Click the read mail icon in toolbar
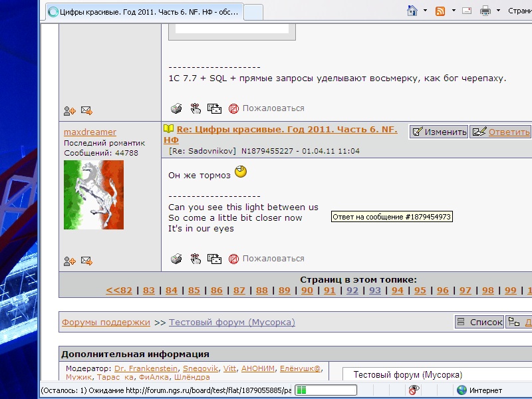 pos(467,11)
